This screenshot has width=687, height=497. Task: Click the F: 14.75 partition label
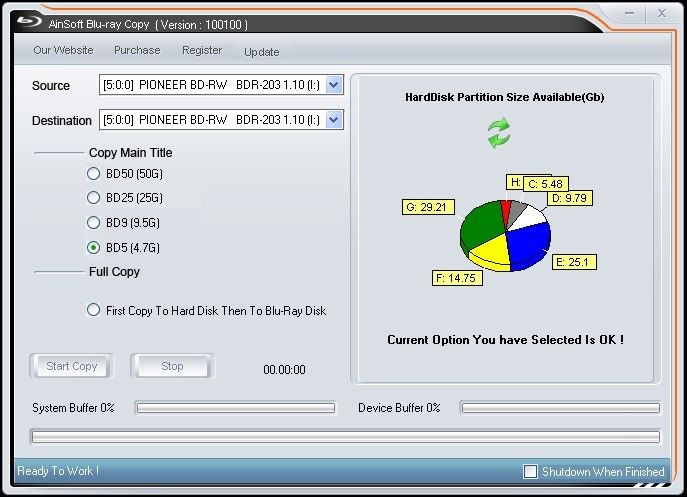point(457,278)
